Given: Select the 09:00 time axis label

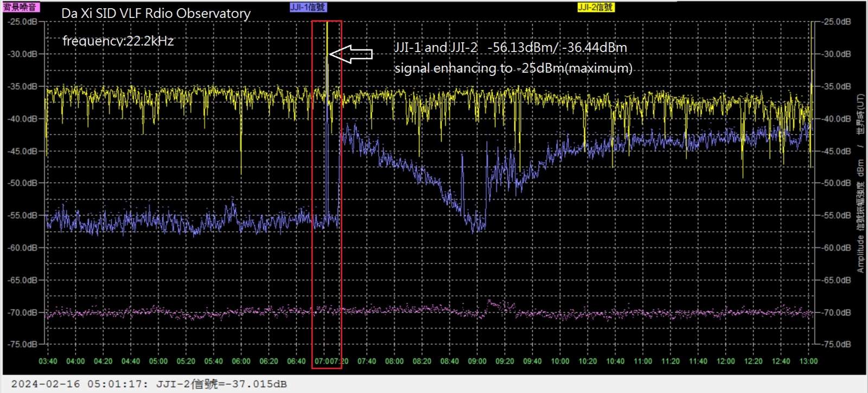Looking at the screenshot, I should pos(477,361).
